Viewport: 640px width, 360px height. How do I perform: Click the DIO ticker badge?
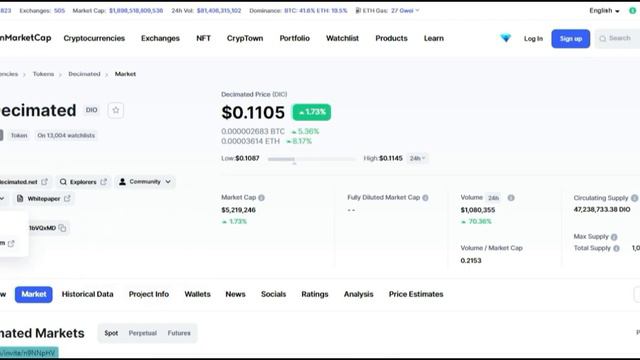(x=91, y=110)
